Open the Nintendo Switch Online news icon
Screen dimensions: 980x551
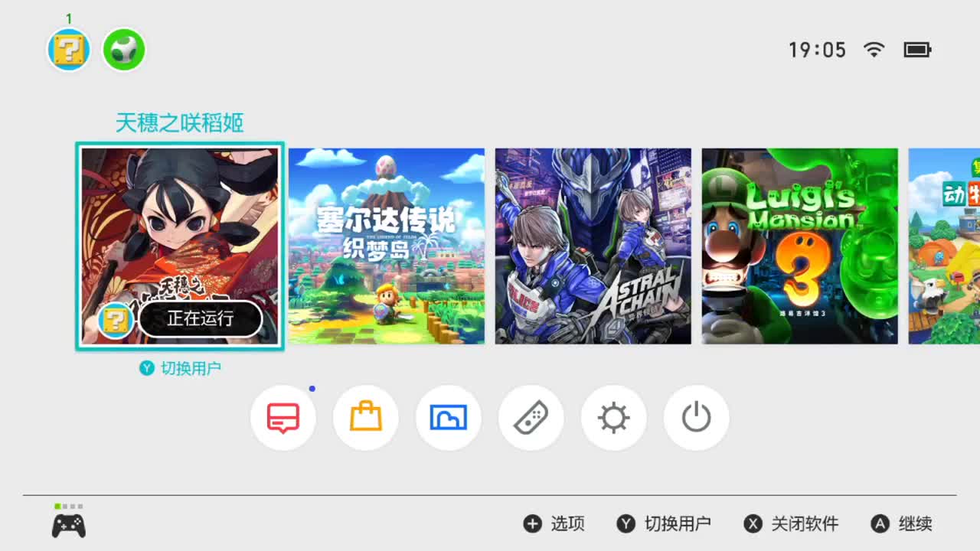[283, 418]
